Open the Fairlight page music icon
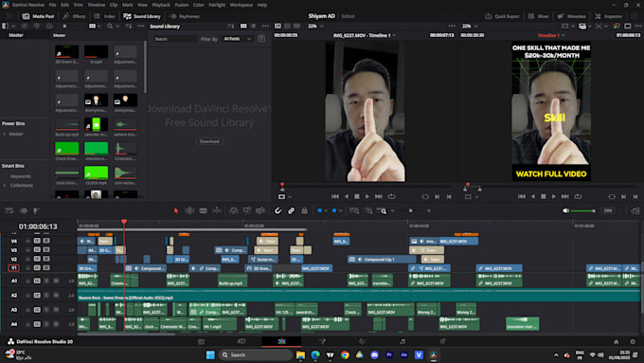The width and height of the screenshot is (644, 363). pos(402,341)
